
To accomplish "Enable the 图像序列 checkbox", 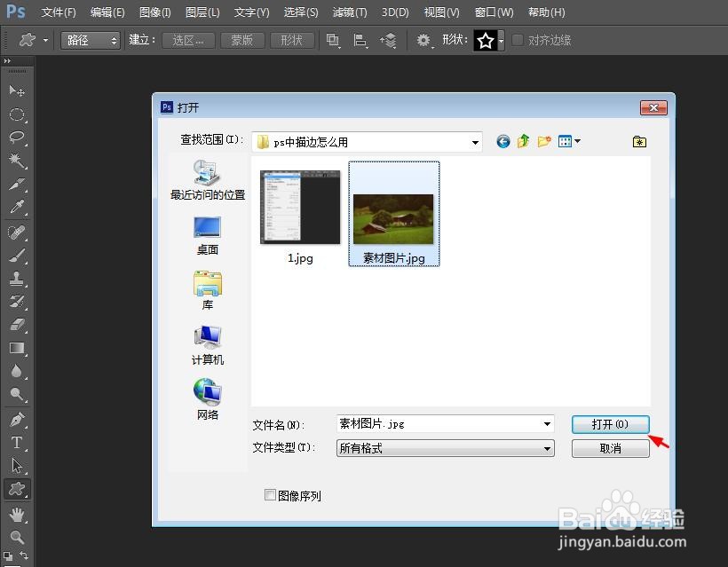I will click(x=270, y=495).
